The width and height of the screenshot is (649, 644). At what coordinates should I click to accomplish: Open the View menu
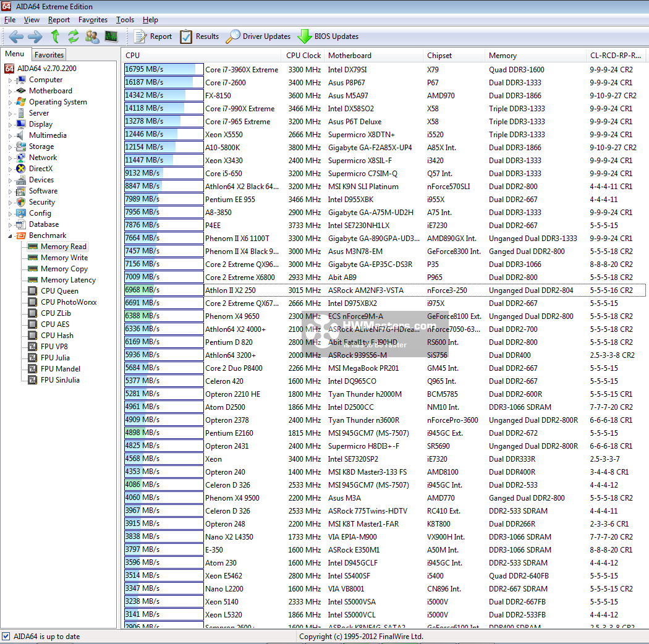click(32, 20)
